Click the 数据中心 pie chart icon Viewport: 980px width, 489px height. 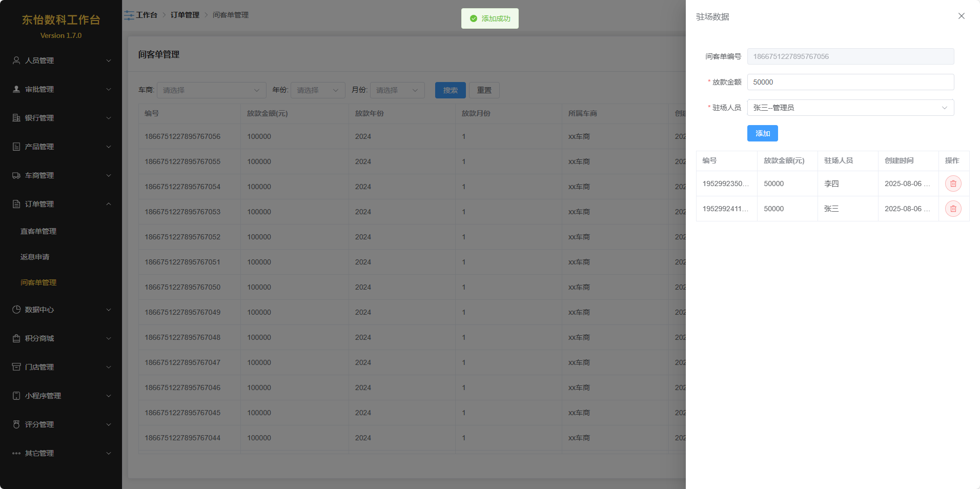16,310
